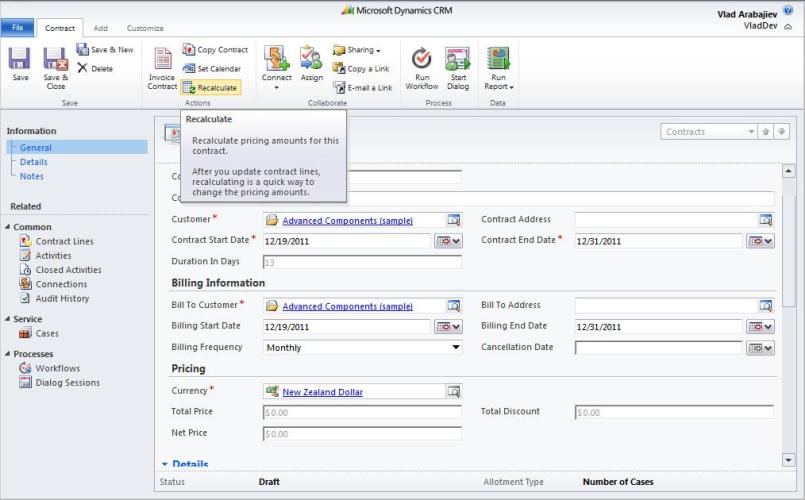805x500 pixels.
Task: Open the Billing Frequency dropdown
Action: (362, 348)
